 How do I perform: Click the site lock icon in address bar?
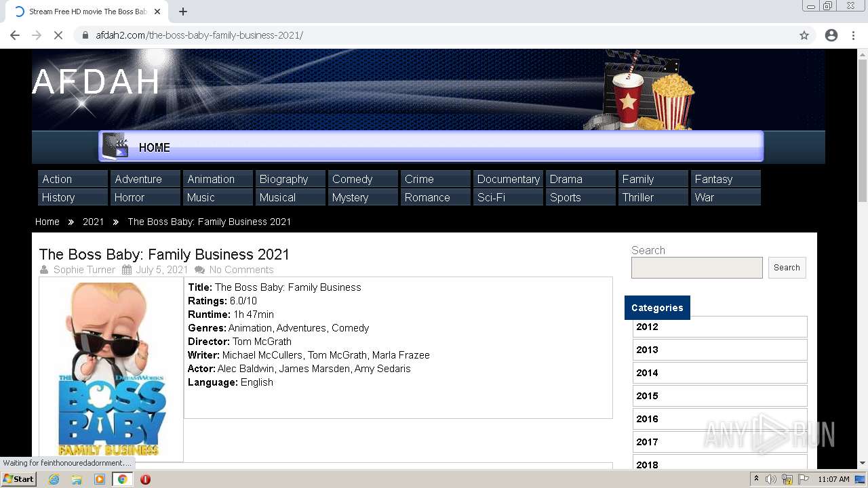click(x=85, y=35)
